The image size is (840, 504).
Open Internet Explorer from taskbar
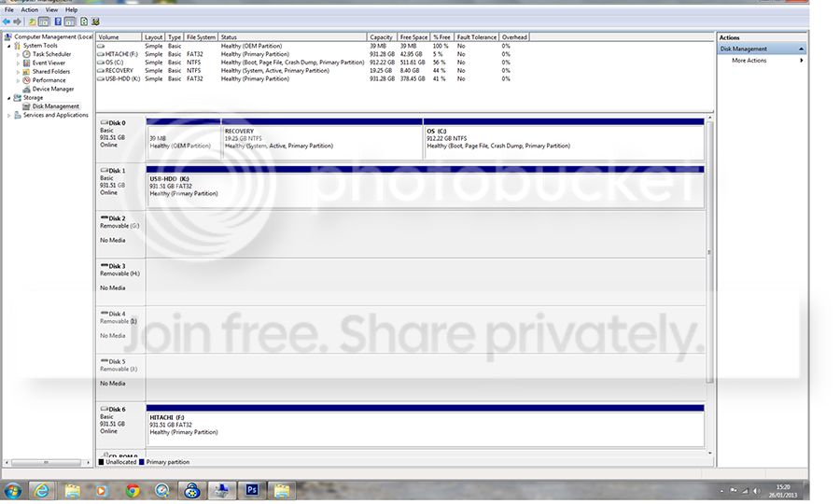(x=42, y=491)
